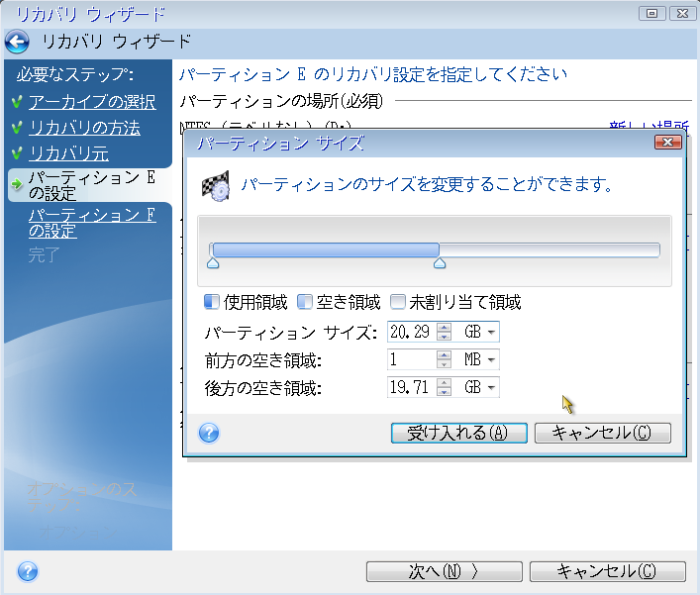Open the 前方の空き領域 unit dropdown
700x595 pixels.
point(492,359)
